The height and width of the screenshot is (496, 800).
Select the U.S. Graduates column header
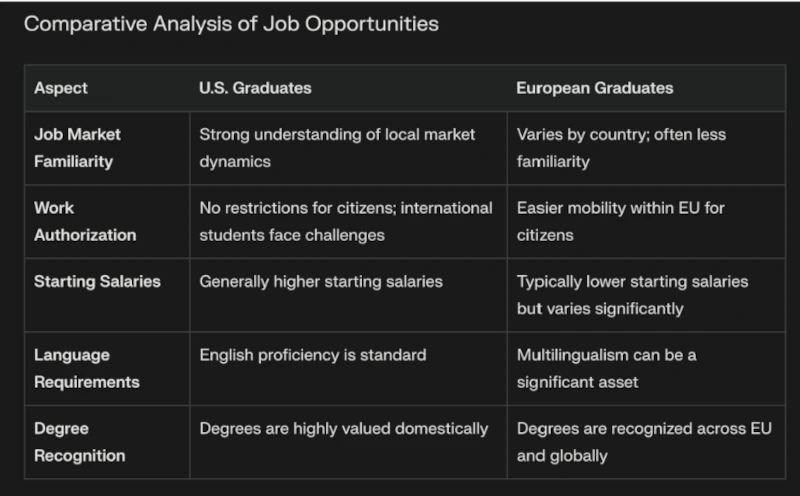coord(255,88)
